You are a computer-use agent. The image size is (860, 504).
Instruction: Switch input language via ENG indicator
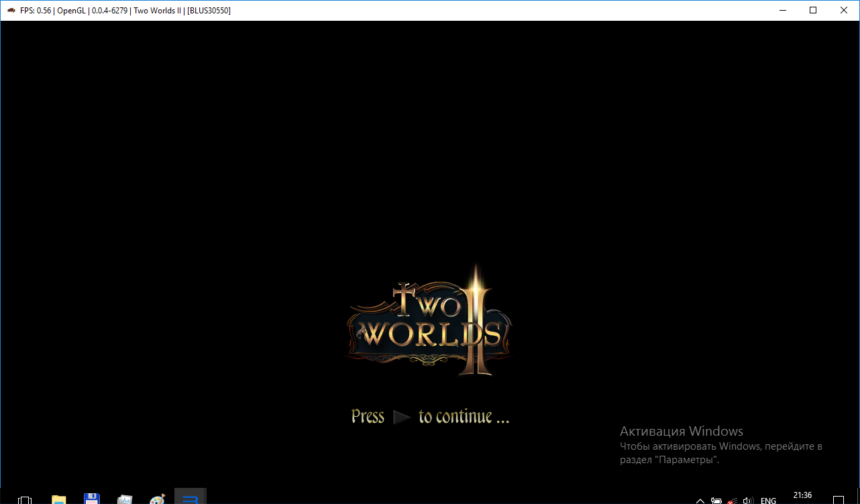point(769,501)
